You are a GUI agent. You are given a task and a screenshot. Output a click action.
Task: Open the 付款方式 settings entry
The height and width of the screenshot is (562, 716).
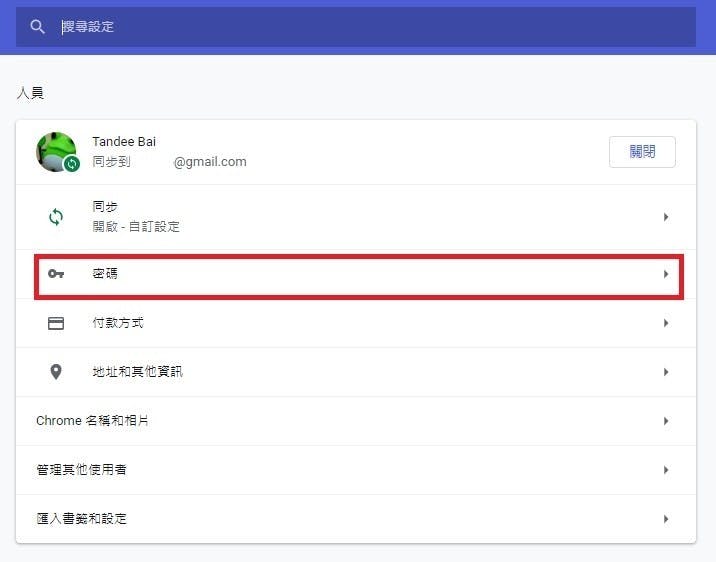(x=118, y=323)
